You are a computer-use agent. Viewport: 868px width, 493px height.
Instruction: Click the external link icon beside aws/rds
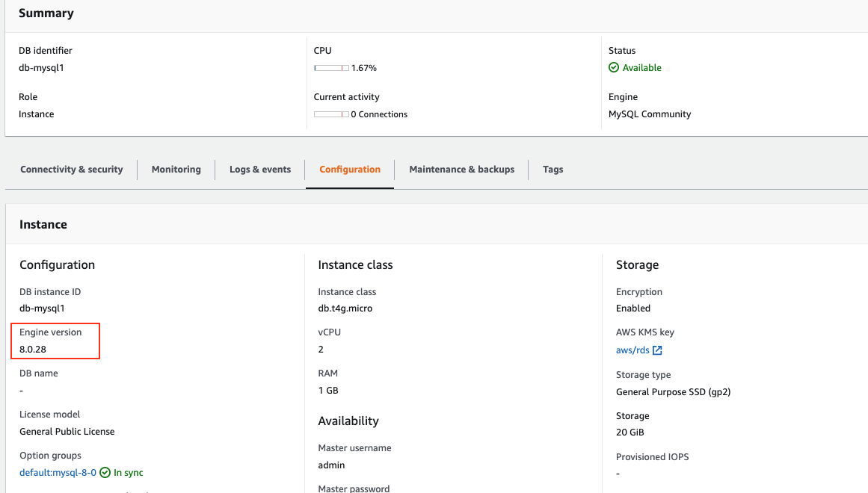[657, 350]
